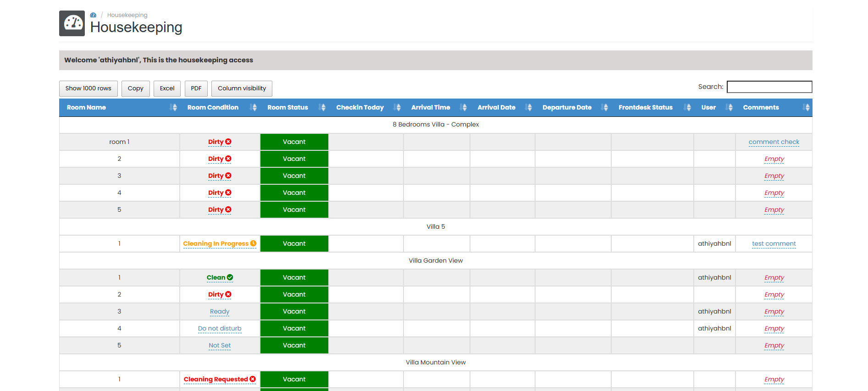Click Cleaning Requested condition in Villa Mountain View
Image resolution: width=868 pixels, height=391 pixels.
[220, 380]
